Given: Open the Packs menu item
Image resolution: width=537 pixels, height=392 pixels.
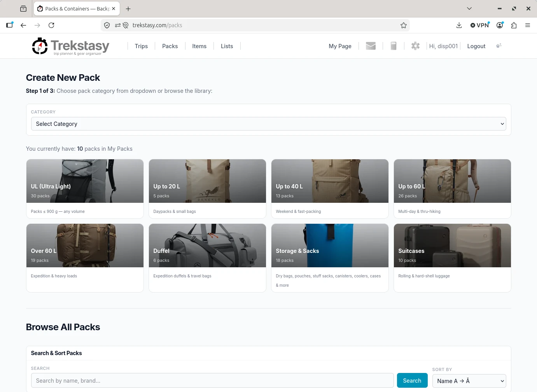Looking at the screenshot, I should tap(170, 46).
